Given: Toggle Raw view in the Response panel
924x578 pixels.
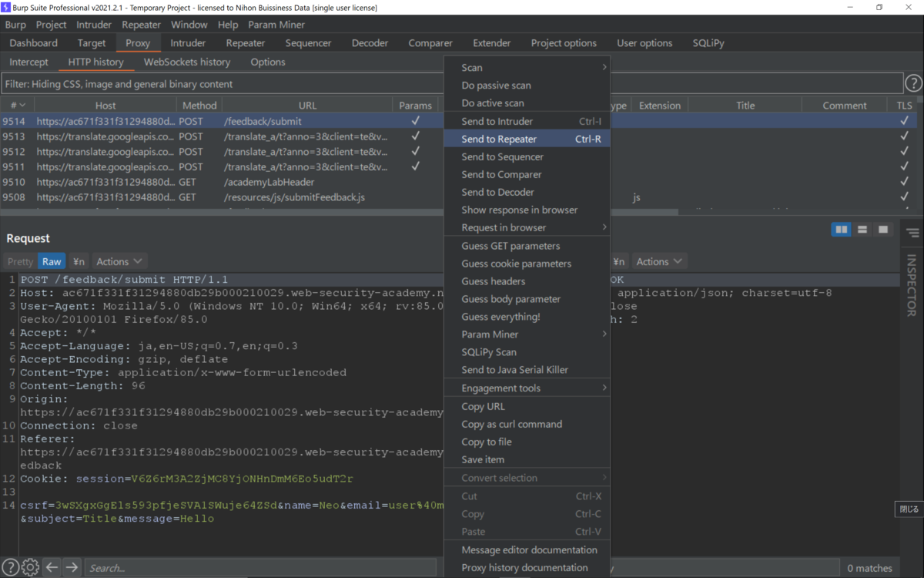Looking at the screenshot, I should [x=593, y=261].
